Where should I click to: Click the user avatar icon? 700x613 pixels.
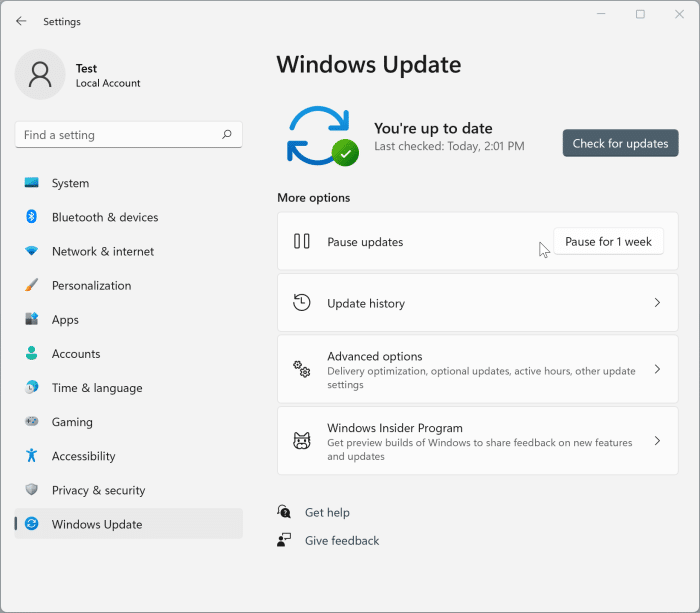40,74
